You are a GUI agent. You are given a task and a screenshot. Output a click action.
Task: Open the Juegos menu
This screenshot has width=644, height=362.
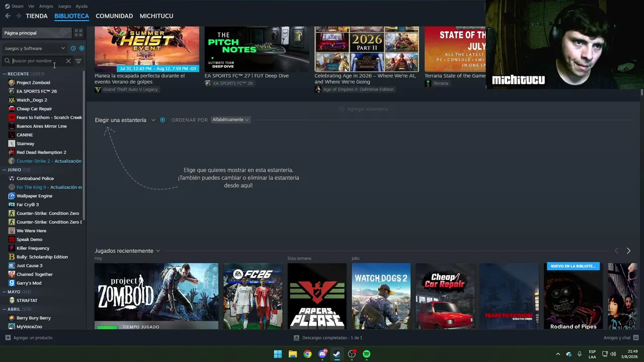[64, 6]
